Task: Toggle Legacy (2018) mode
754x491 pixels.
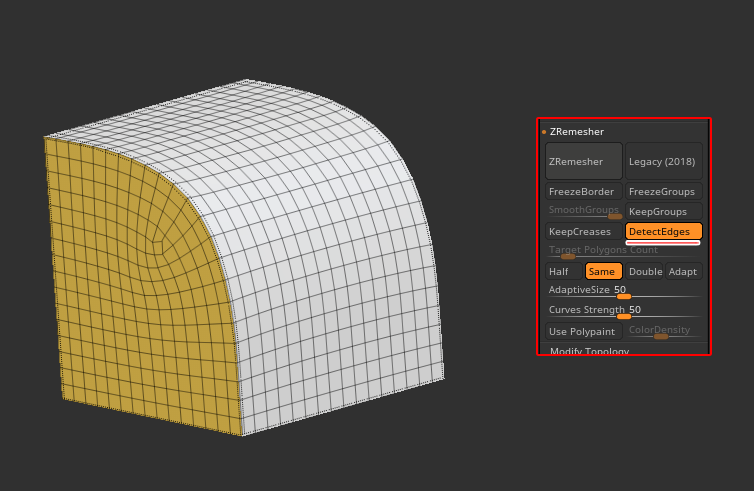Action: click(x=663, y=161)
